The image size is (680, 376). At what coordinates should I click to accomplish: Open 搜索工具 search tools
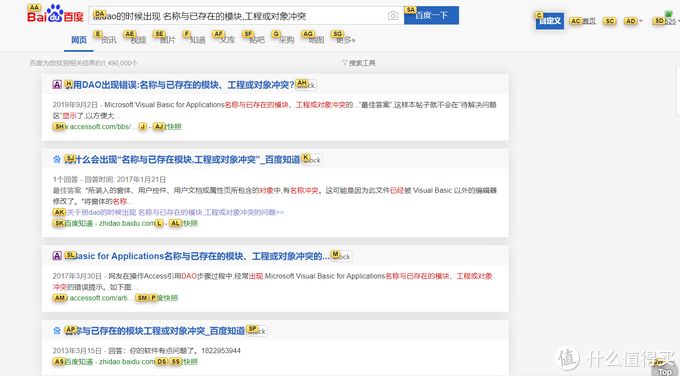(362, 63)
